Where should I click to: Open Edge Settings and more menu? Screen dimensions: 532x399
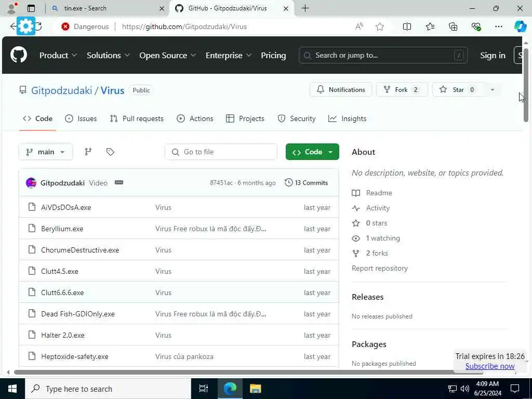click(x=498, y=26)
